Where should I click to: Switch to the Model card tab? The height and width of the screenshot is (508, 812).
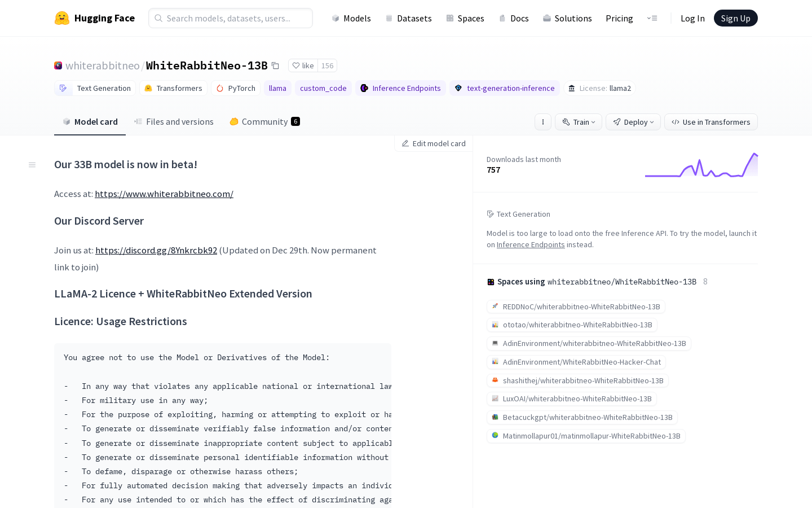90,121
